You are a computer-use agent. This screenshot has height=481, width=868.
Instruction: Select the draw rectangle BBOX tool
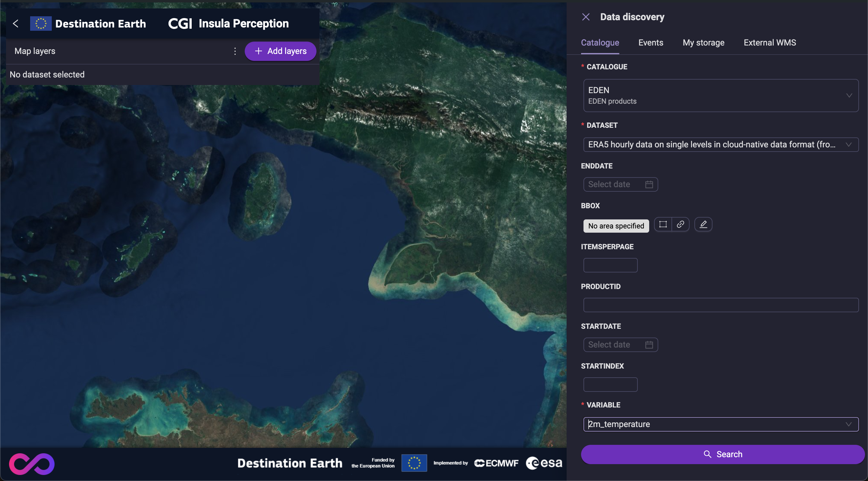tap(663, 224)
